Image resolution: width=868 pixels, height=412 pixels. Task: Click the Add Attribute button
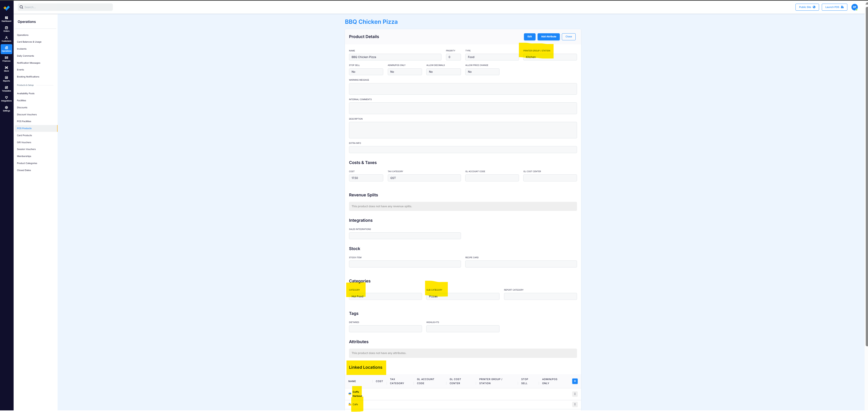(x=549, y=37)
